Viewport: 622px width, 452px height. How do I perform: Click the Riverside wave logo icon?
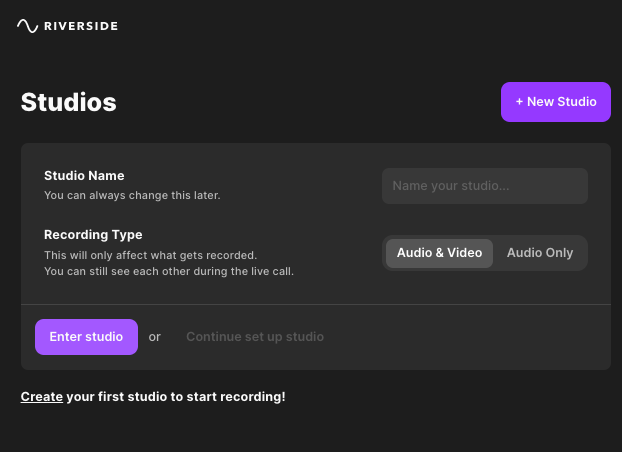point(27,26)
